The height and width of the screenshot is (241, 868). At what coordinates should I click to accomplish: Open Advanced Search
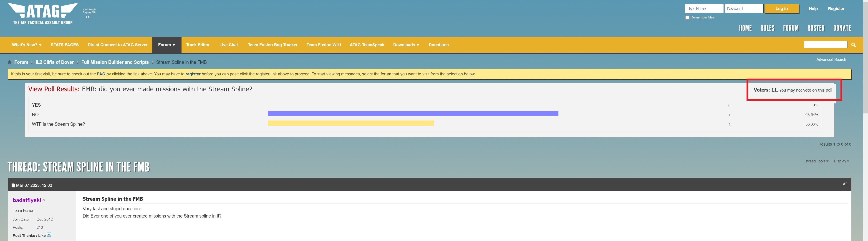pyautogui.click(x=831, y=59)
